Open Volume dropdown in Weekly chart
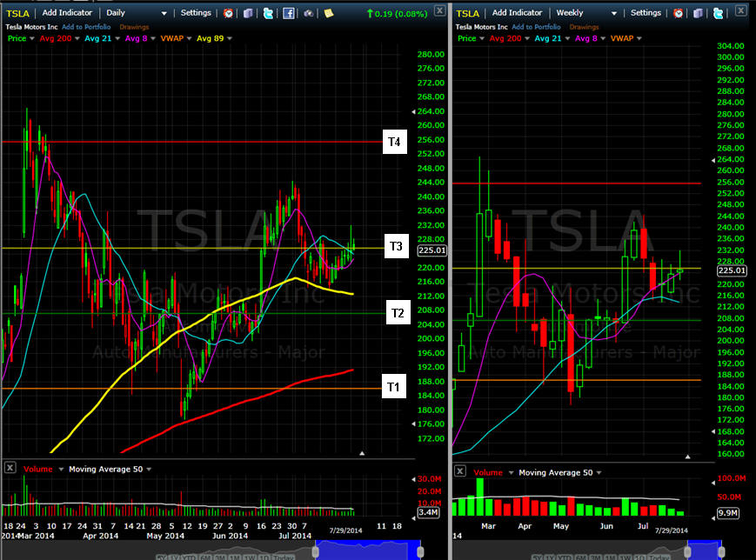This screenshot has width=756, height=560. (511, 473)
